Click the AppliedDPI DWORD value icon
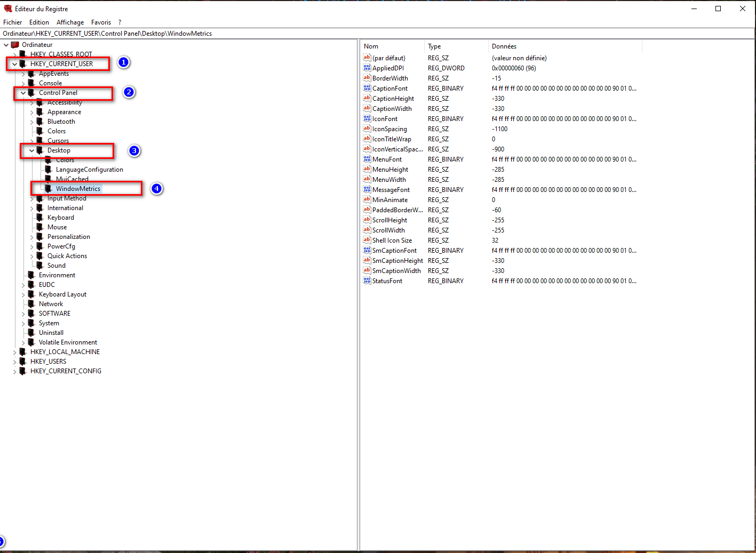Viewport: 756px width, 553px height. coord(367,68)
